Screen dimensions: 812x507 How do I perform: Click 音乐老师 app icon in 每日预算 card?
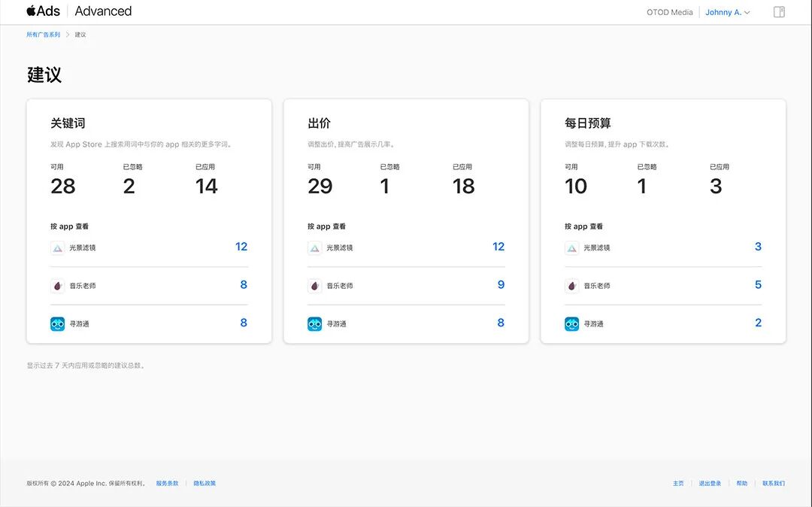[571, 286]
